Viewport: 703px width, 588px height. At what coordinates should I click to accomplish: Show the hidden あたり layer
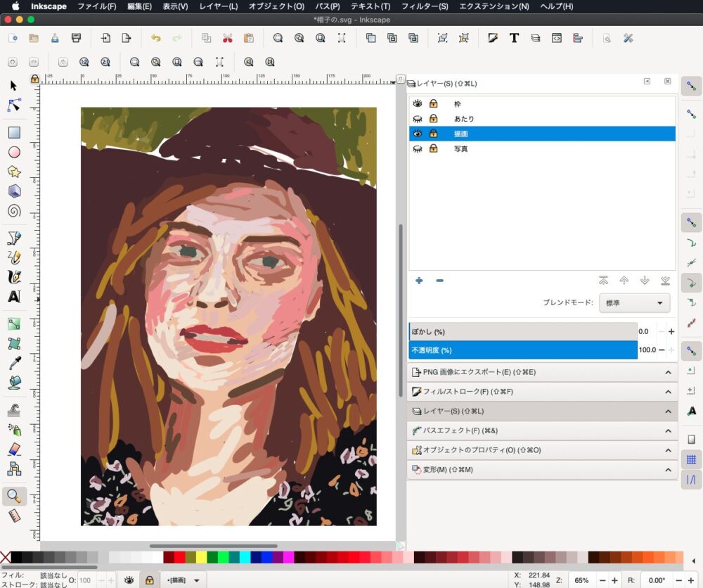pyautogui.click(x=418, y=119)
